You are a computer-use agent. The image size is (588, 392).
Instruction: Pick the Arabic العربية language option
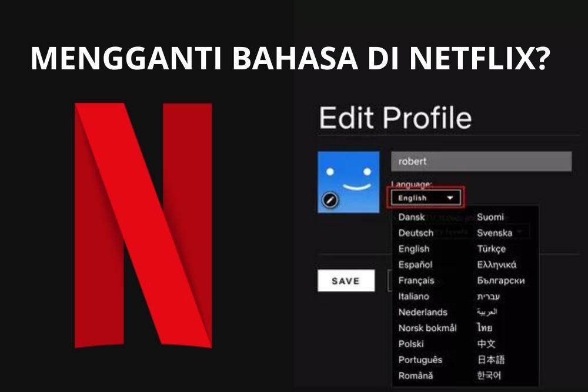[x=487, y=312]
